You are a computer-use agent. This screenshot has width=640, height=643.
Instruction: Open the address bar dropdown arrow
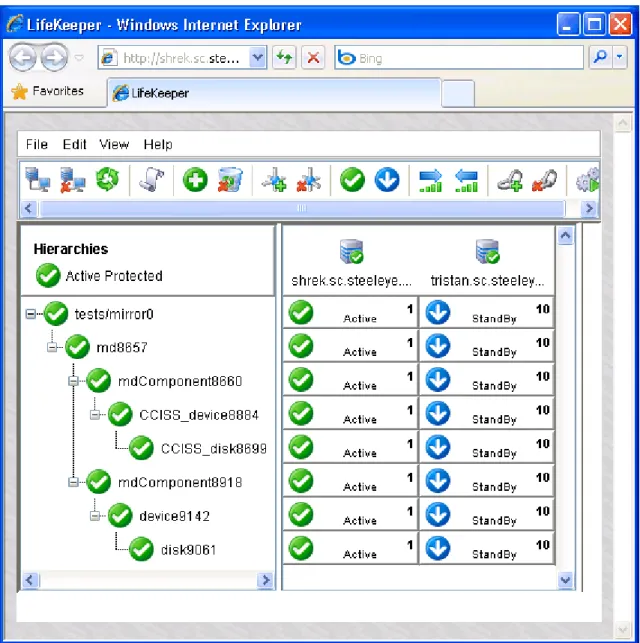tap(257, 57)
